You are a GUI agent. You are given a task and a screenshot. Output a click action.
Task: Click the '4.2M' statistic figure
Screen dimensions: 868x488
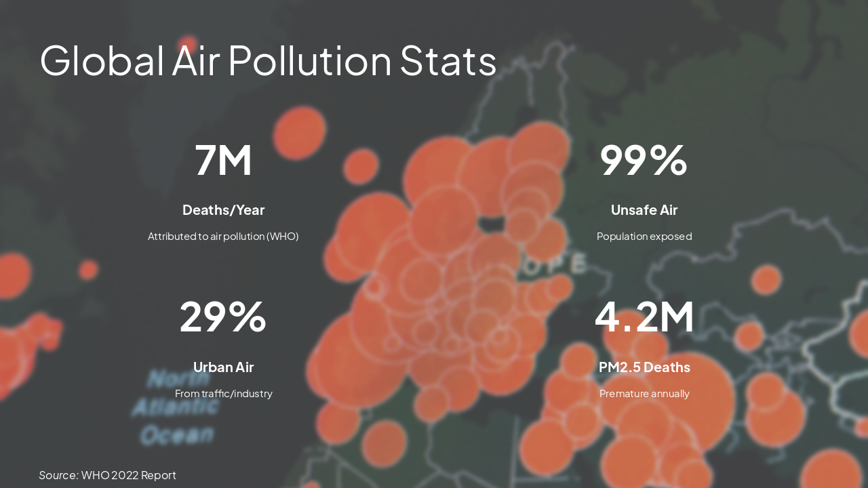point(644,317)
